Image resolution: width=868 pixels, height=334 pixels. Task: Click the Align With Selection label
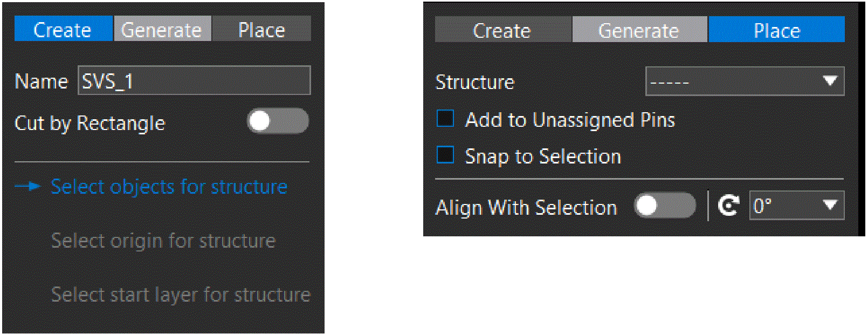click(x=526, y=208)
